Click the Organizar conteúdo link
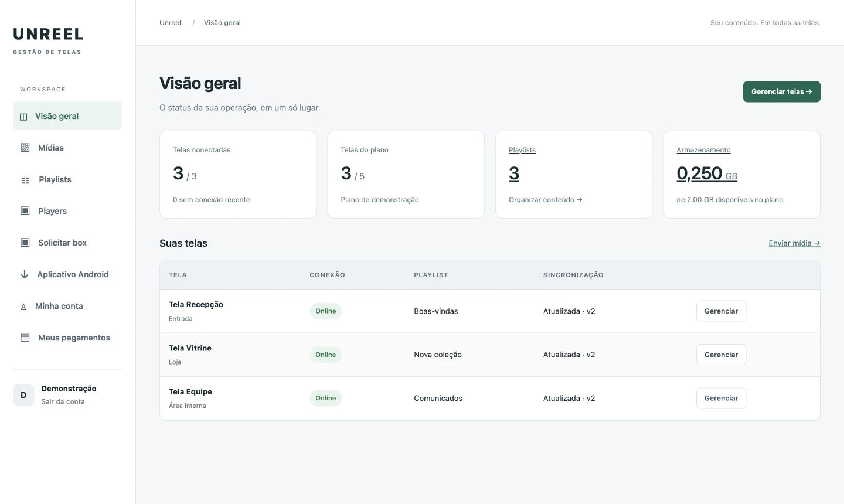The image size is (844, 504). [545, 200]
